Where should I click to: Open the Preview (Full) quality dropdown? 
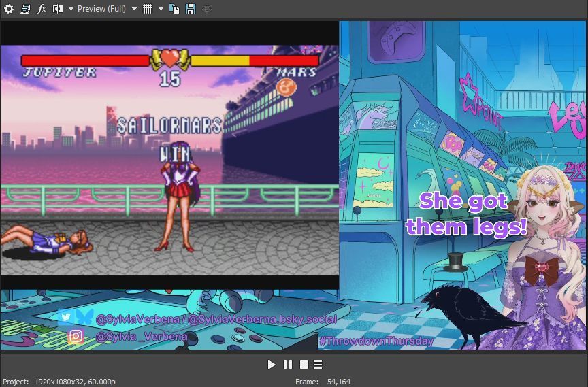click(107, 9)
